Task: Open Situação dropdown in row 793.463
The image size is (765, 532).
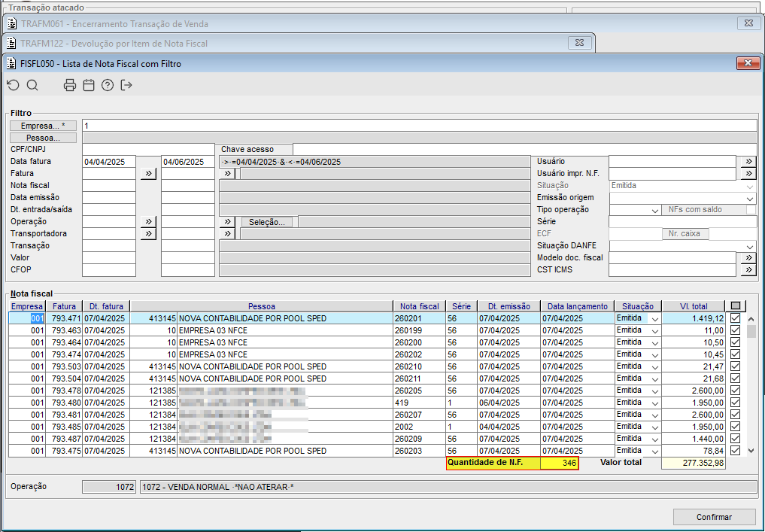Action: pyautogui.click(x=654, y=330)
